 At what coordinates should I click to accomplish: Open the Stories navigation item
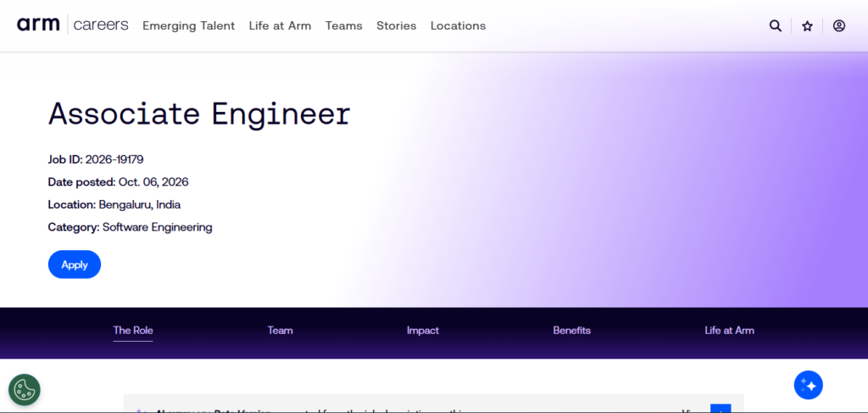[x=397, y=25]
